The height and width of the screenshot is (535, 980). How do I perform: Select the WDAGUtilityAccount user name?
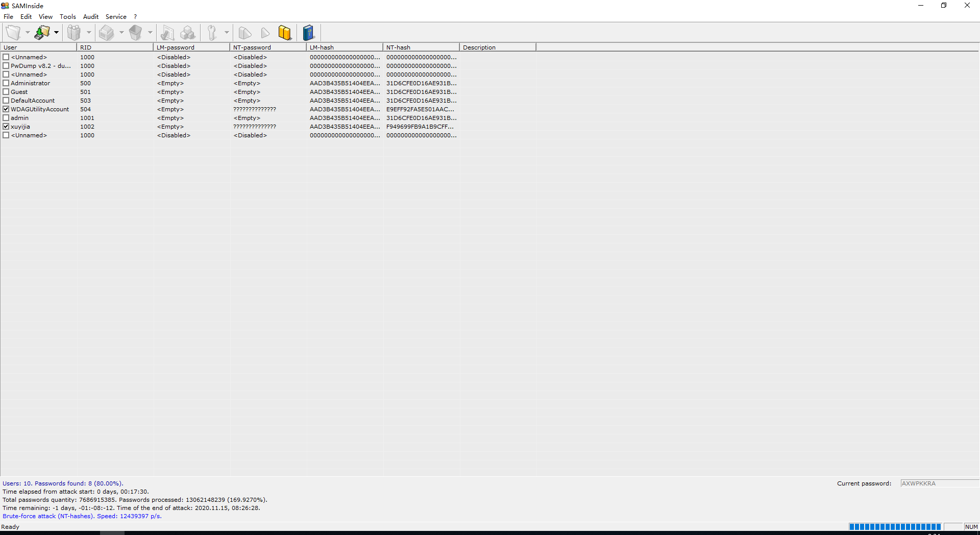click(x=40, y=109)
